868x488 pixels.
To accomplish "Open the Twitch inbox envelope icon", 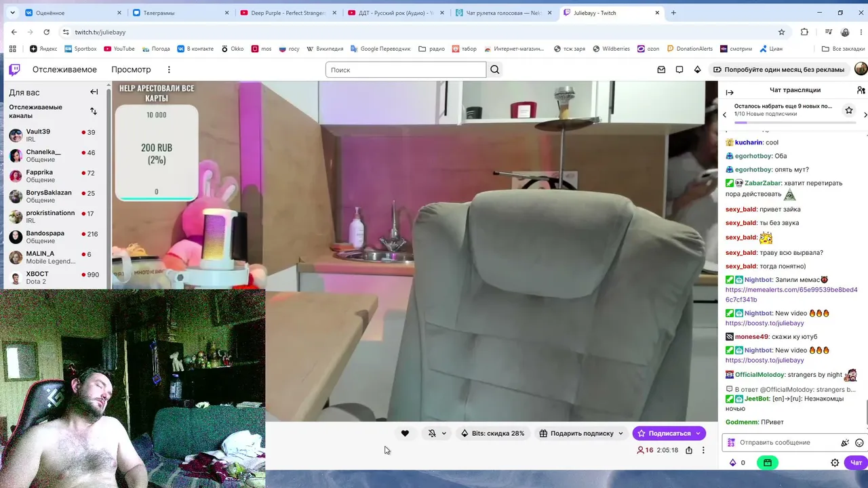I will (661, 70).
